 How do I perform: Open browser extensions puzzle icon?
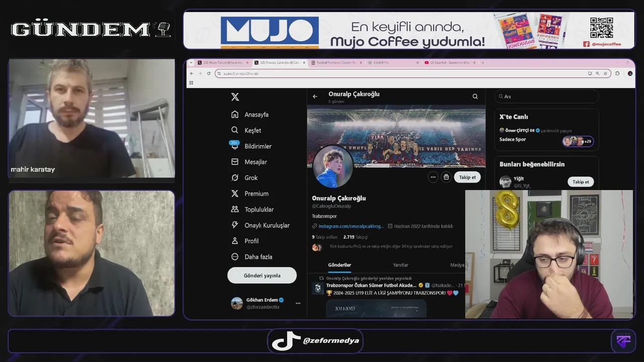click(x=618, y=73)
